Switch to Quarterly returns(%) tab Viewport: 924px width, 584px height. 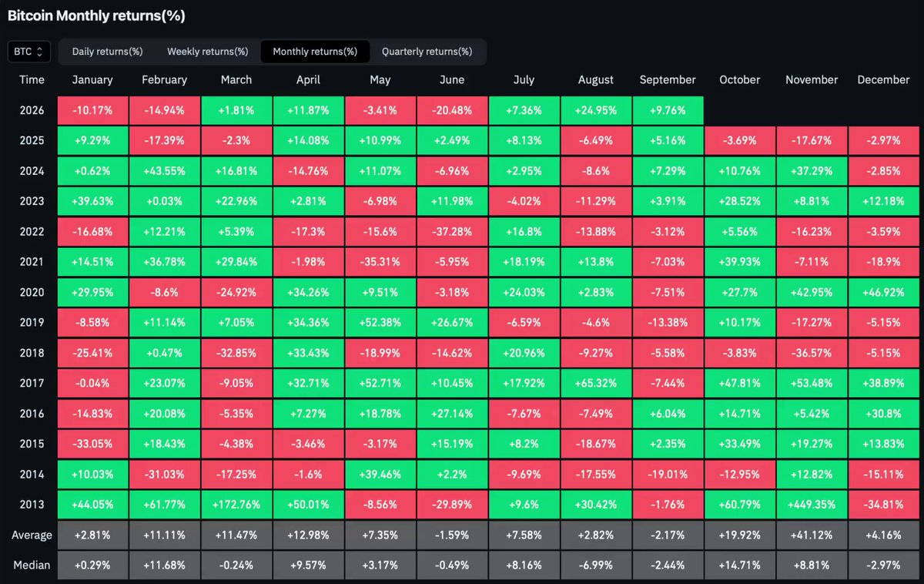[427, 52]
